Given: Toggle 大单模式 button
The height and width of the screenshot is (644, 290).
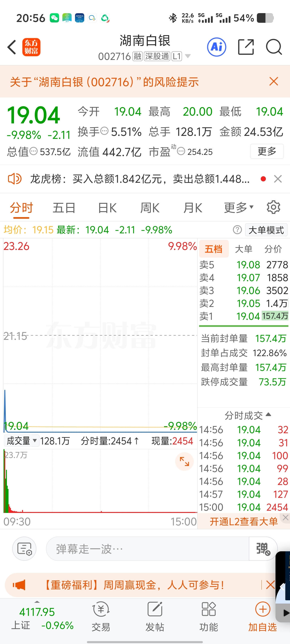Looking at the screenshot, I should pos(266,230).
